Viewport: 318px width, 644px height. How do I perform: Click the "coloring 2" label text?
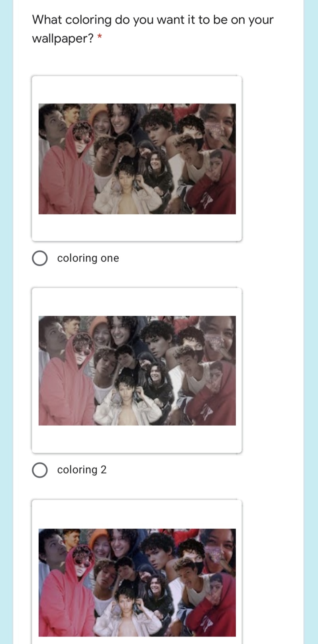[x=82, y=470]
